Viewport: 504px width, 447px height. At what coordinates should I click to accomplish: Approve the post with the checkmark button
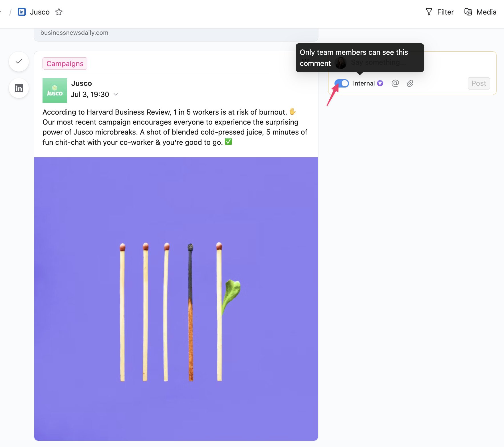(x=19, y=61)
